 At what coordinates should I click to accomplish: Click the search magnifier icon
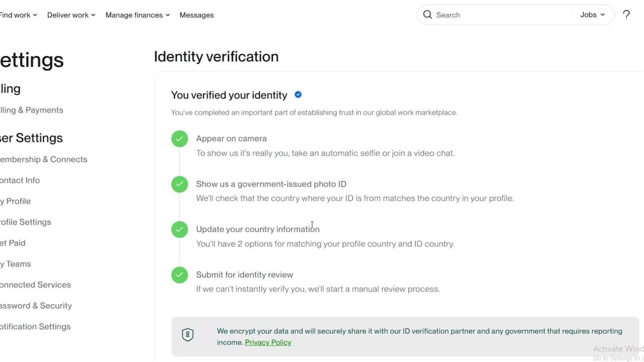[x=428, y=15]
